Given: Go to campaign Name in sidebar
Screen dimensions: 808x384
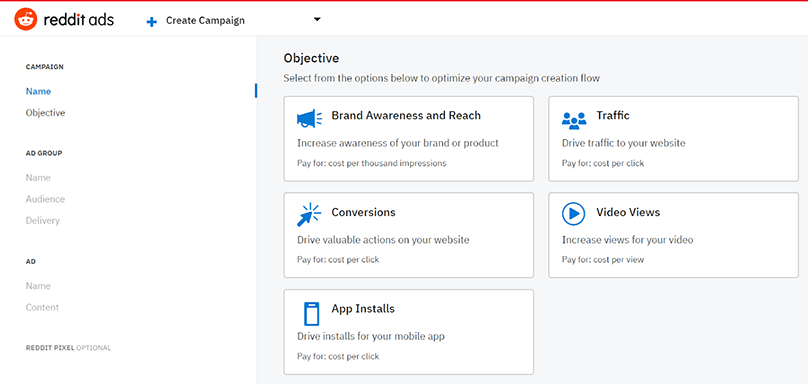Looking at the screenshot, I should tap(38, 91).
